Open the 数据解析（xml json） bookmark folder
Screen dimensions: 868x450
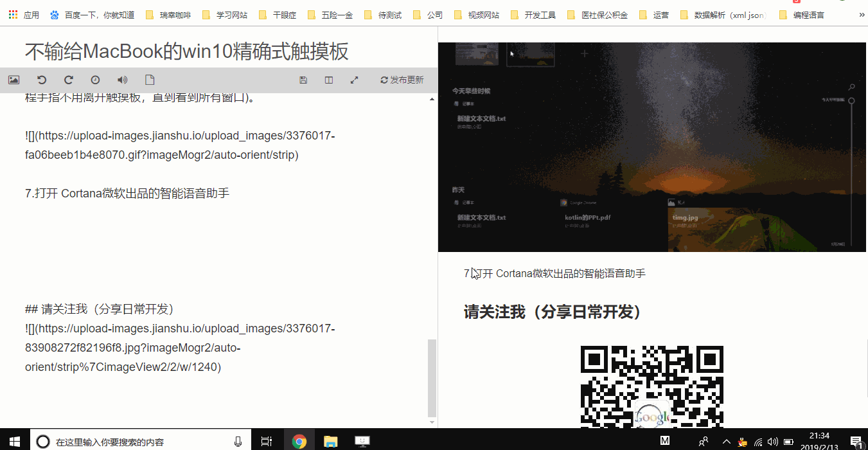[x=723, y=15]
